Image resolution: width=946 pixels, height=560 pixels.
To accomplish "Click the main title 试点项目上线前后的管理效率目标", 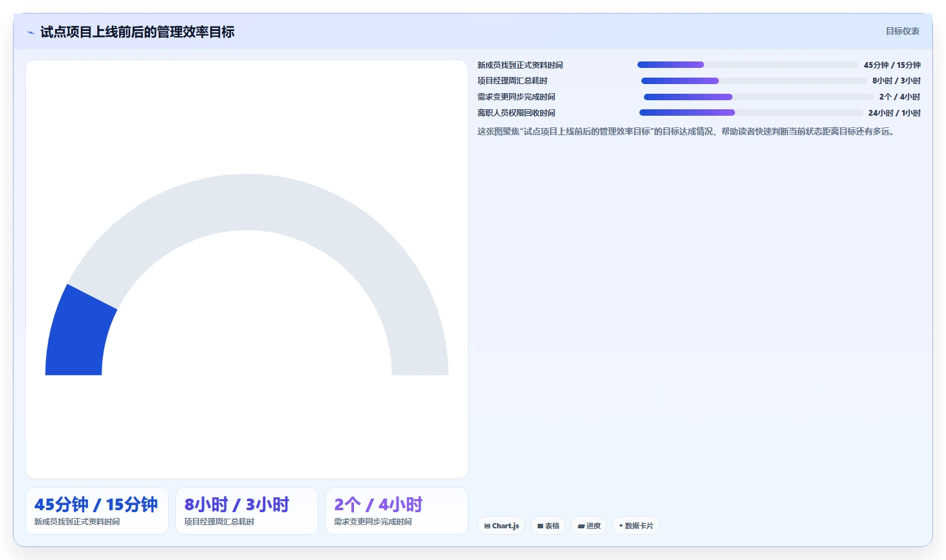I will [137, 32].
